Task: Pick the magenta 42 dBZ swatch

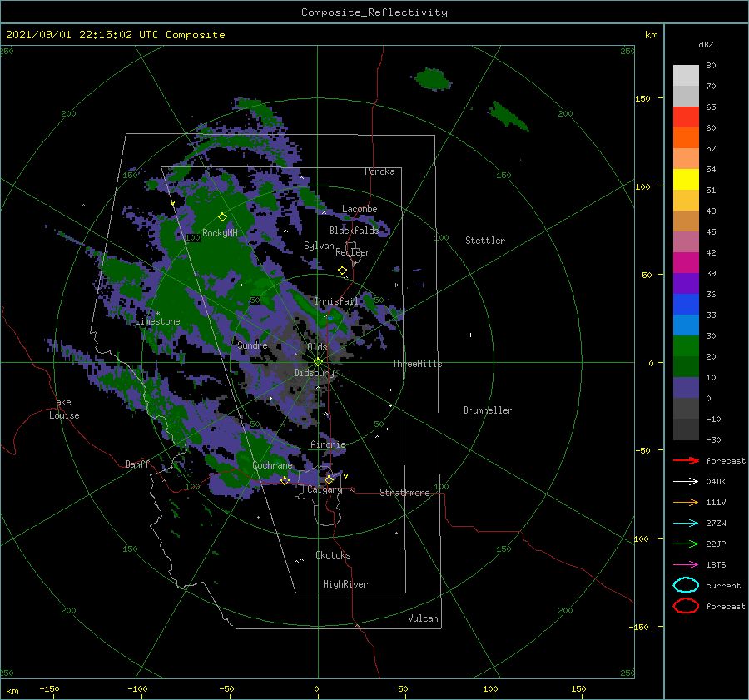Action: click(686, 262)
